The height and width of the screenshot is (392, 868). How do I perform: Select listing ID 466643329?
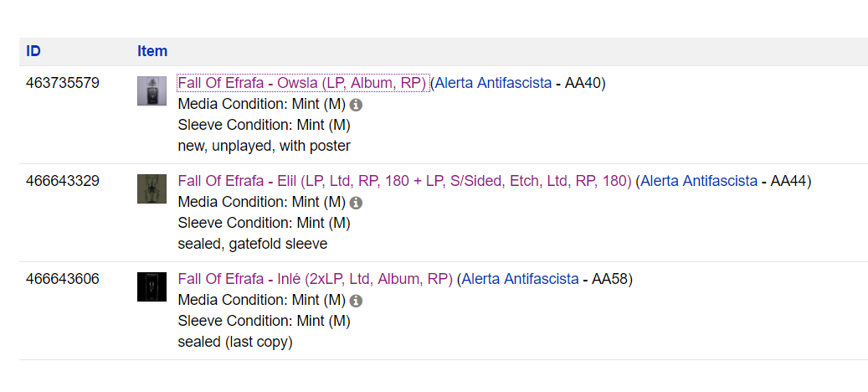click(x=63, y=181)
